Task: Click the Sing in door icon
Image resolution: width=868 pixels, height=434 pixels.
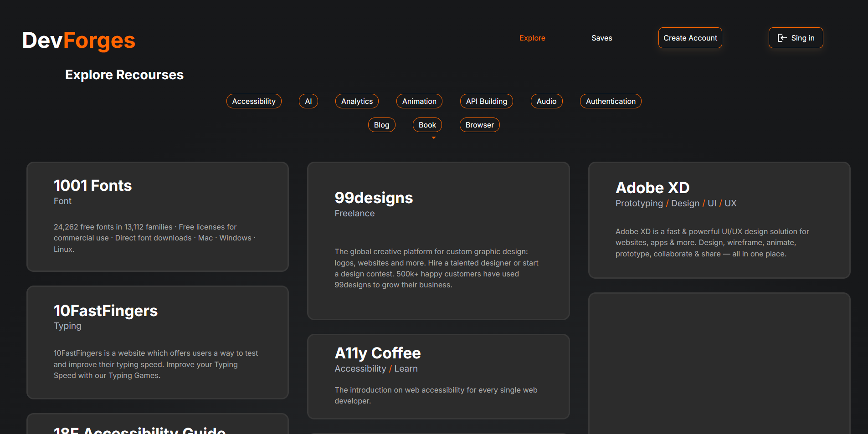Action: click(x=782, y=38)
